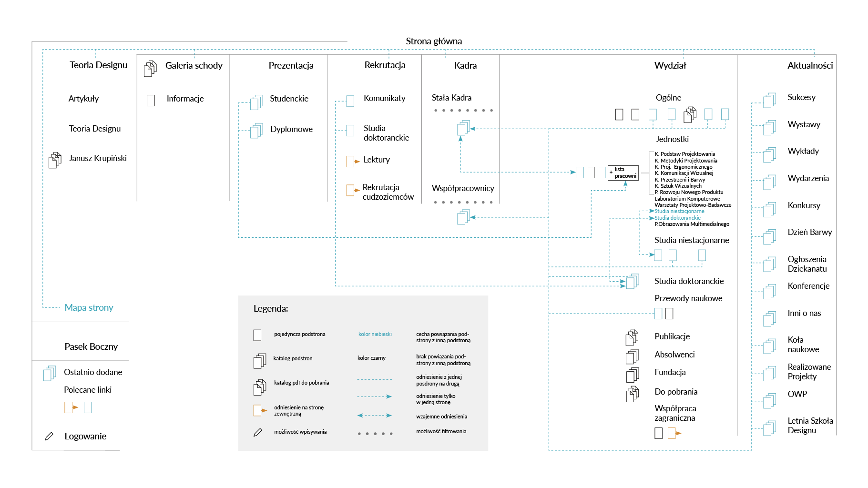868x488 pixels.
Task: Click the pencil icon beside Logowanie
Action: (x=49, y=436)
